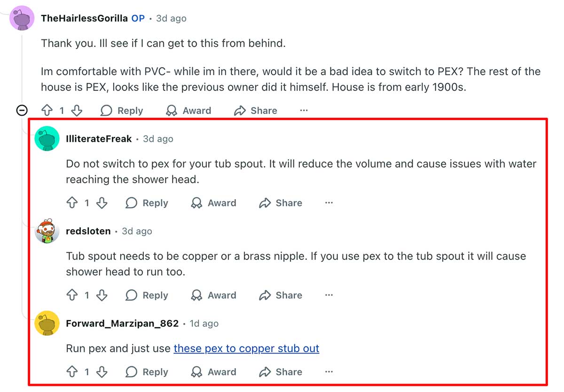This screenshot has width=564, height=392.
Task: Open TheHairlessGorilla's avatar
Action: click(x=22, y=18)
